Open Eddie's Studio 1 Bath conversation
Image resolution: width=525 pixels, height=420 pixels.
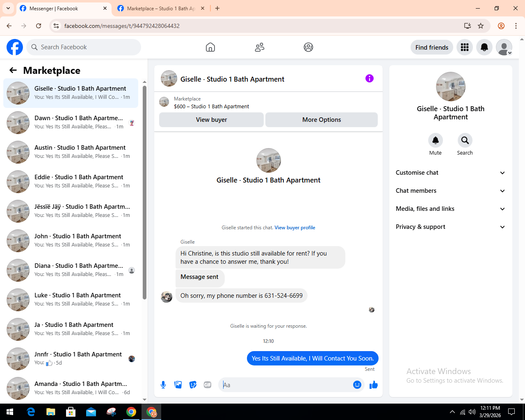click(71, 182)
